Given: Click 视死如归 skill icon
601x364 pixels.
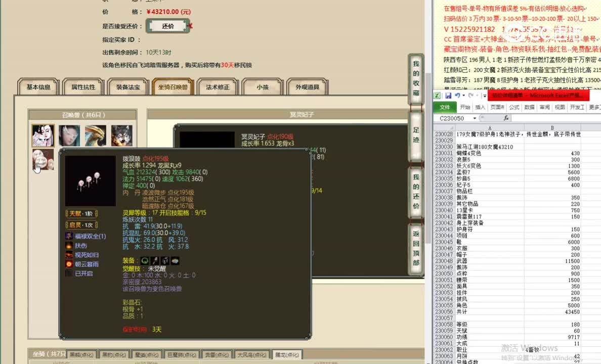Looking at the screenshot, I should 69,255.
